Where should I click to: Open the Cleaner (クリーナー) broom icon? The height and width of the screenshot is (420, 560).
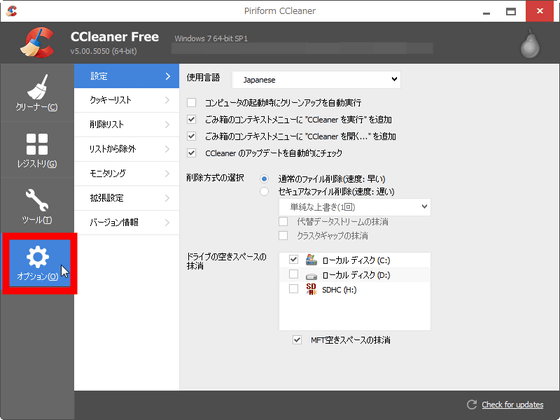[37, 88]
